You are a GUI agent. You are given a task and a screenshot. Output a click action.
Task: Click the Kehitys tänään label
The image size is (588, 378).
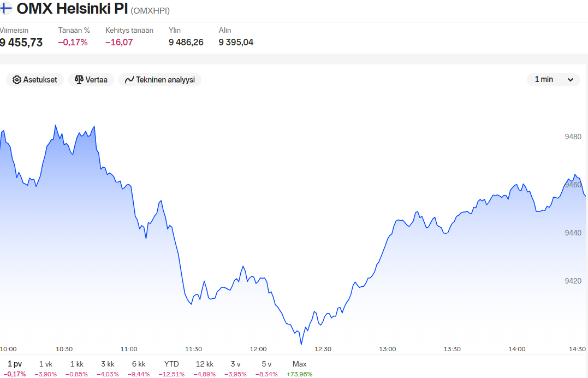pos(129,31)
